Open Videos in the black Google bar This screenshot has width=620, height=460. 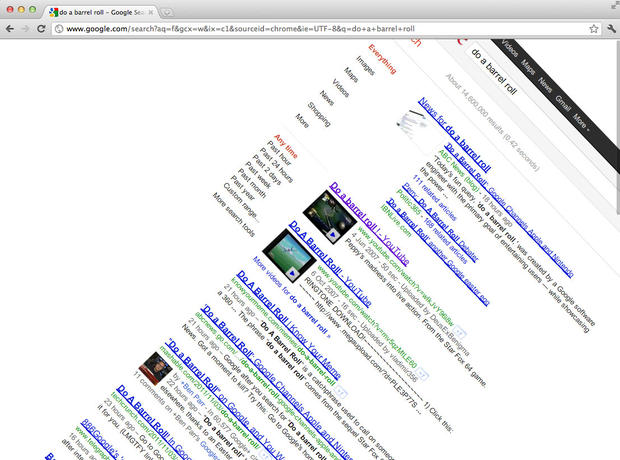[510, 49]
